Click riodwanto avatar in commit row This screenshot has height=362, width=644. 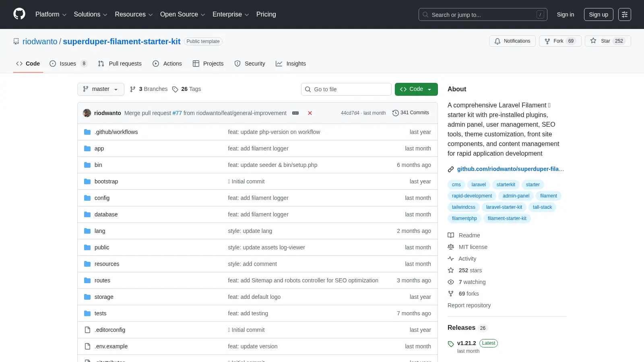coord(87,113)
